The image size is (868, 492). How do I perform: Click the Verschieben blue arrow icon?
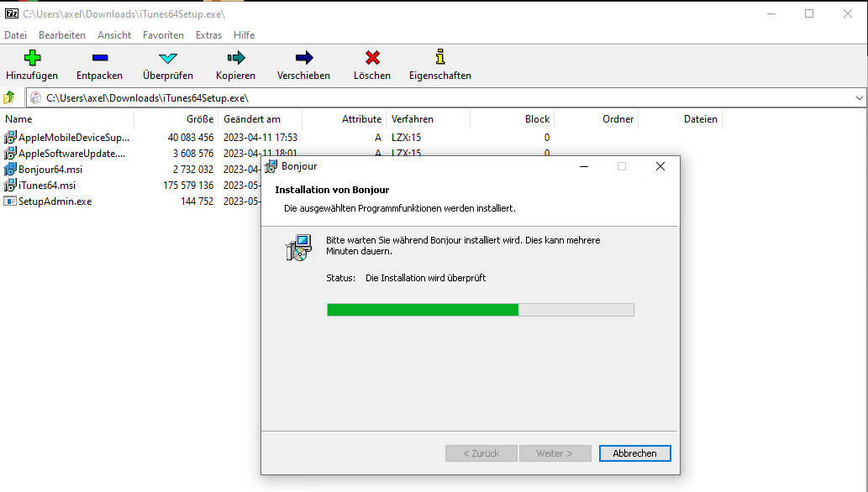coord(304,58)
